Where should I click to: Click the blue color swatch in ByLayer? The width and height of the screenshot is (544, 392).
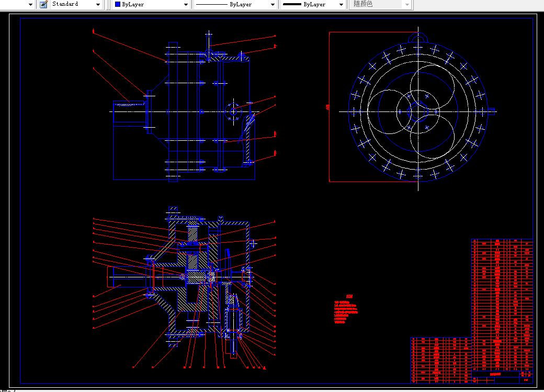tap(118, 5)
